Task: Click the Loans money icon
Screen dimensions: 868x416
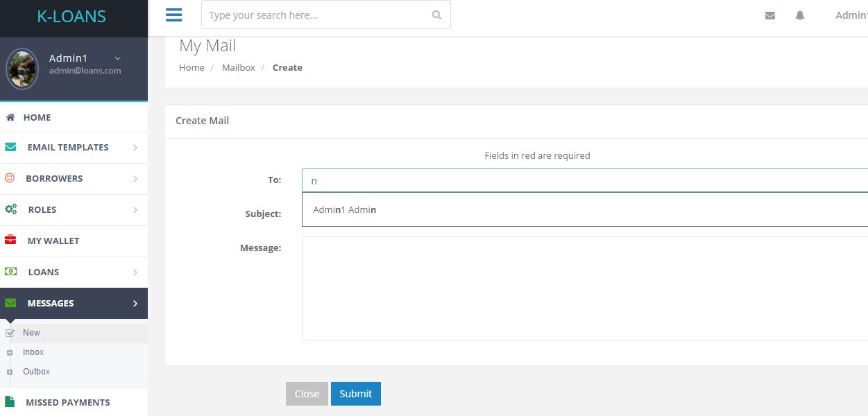Action: click(10, 272)
